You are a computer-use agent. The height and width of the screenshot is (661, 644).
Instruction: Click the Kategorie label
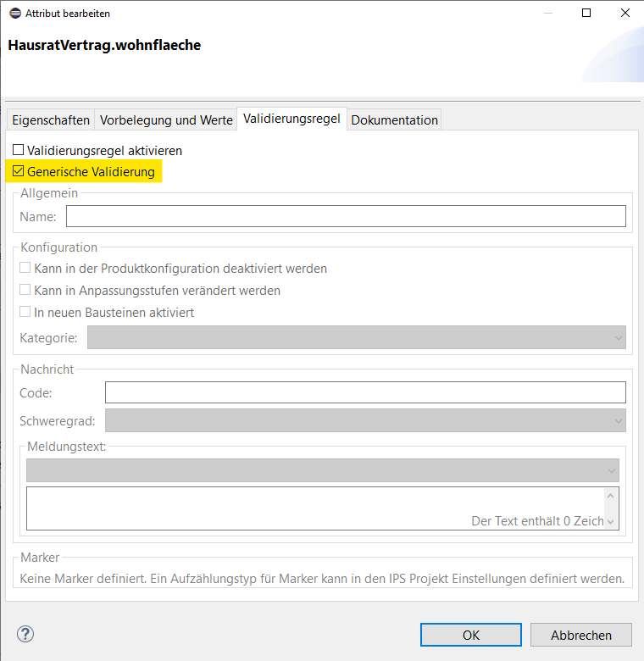(x=48, y=337)
